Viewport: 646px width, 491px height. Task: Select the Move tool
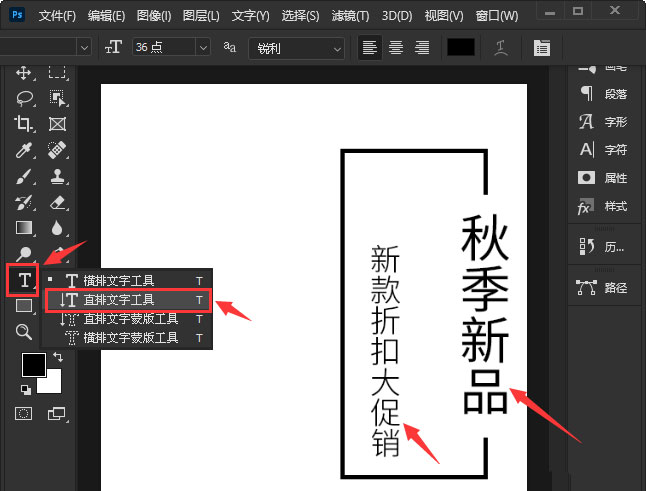click(x=23, y=73)
